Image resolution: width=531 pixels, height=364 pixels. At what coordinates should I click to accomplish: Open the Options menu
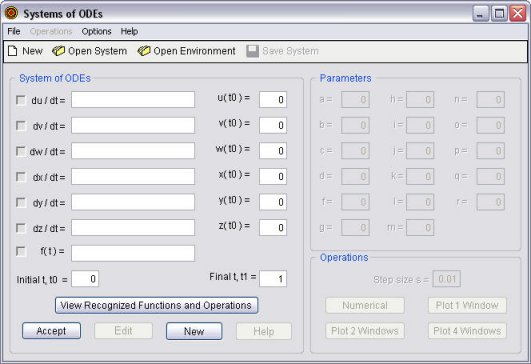point(97,31)
